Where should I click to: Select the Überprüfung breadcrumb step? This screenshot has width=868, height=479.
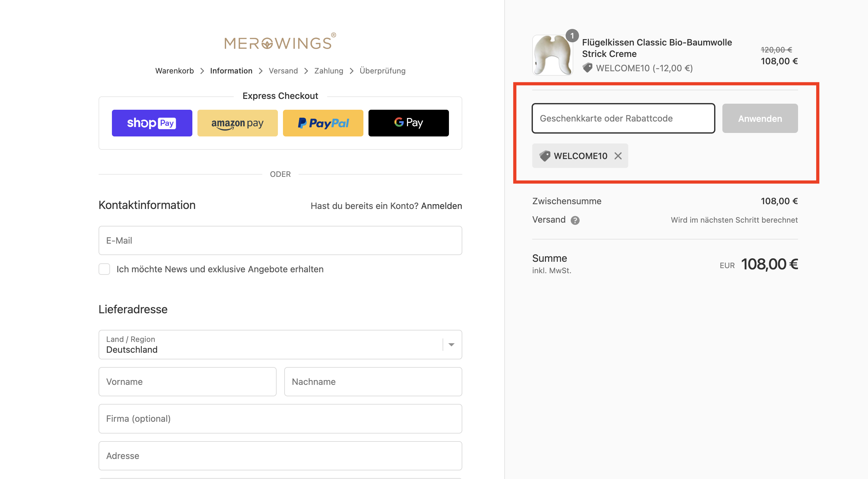tap(382, 71)
